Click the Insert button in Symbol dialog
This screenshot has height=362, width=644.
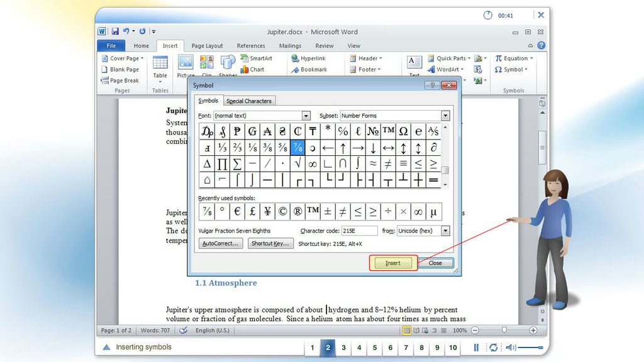[x=393, y=263]
